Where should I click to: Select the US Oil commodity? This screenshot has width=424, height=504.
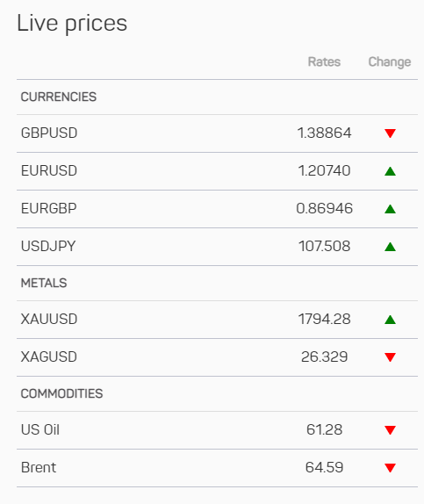point(40,429)
